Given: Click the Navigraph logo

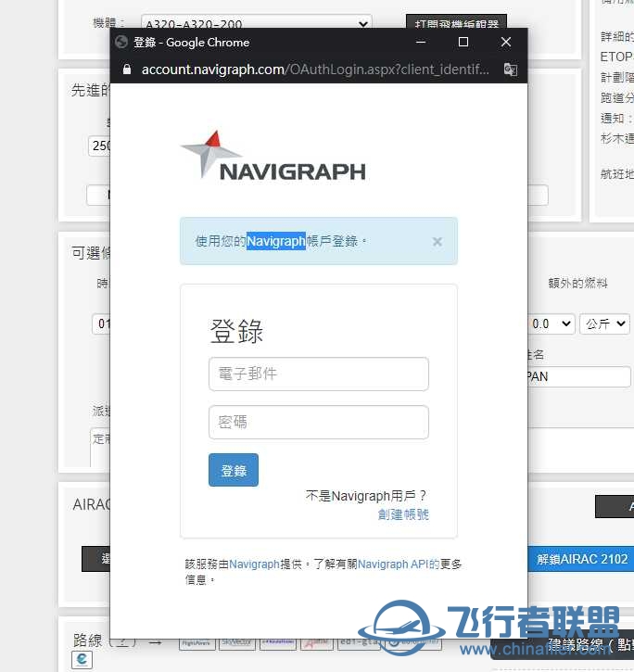Looking at the screenshot, I should (x=273, y=155).
